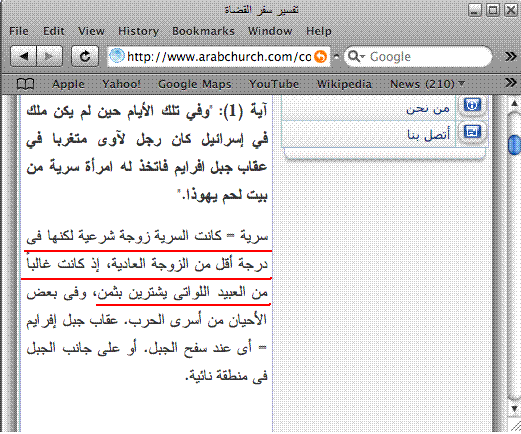Reload the page with the refresh button
Viewport: 521px width, 434px height.
[x=85, y=56]
